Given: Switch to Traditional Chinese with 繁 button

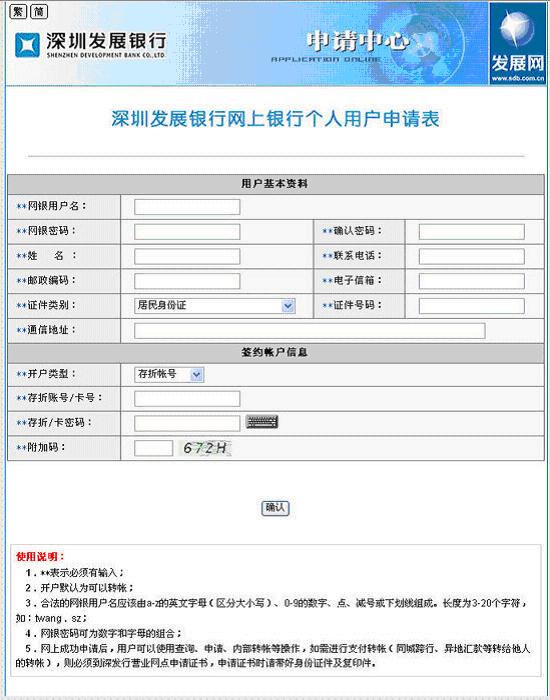Looking at the screenshot, I should (x=18, y=12).
